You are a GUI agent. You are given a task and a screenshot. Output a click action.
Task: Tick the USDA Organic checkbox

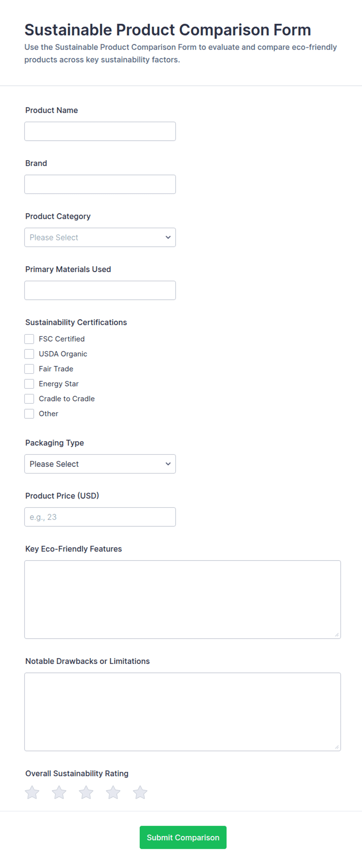29,354
